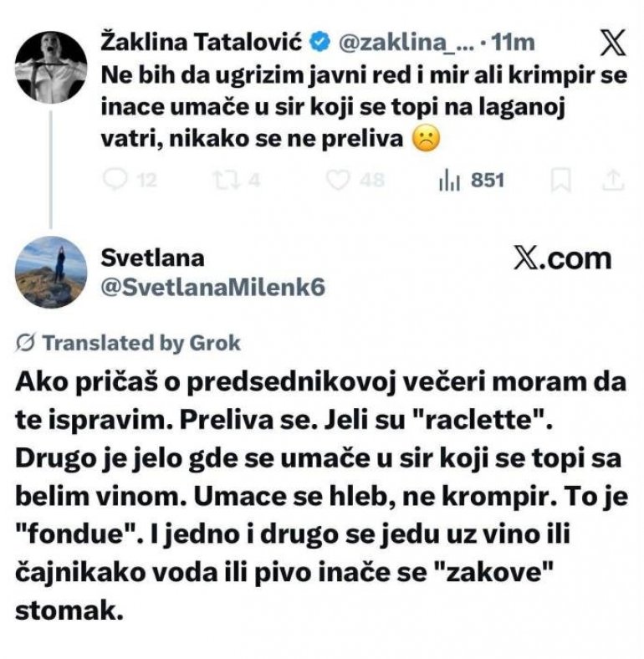The width and height of the screenshot is (644, 659).
Task: Click the @SvetlanaMilenk6 handle
Action: (213, 288)
